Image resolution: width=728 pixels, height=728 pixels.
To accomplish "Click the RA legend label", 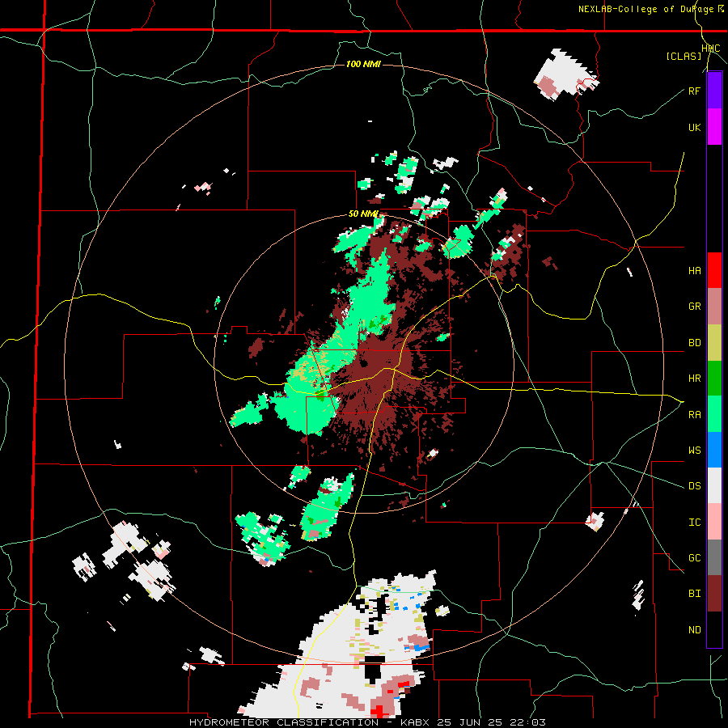I will pos(694,415).
